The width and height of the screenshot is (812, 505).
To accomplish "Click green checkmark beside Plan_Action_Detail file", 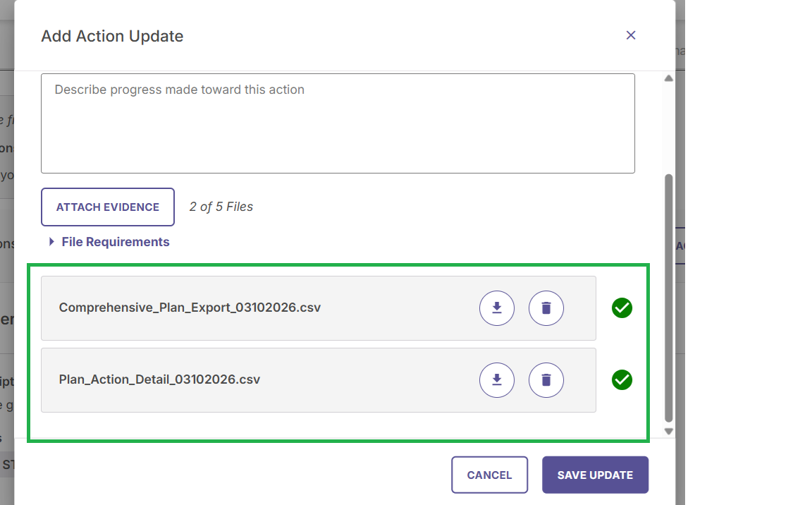I will tap(622, 380).
